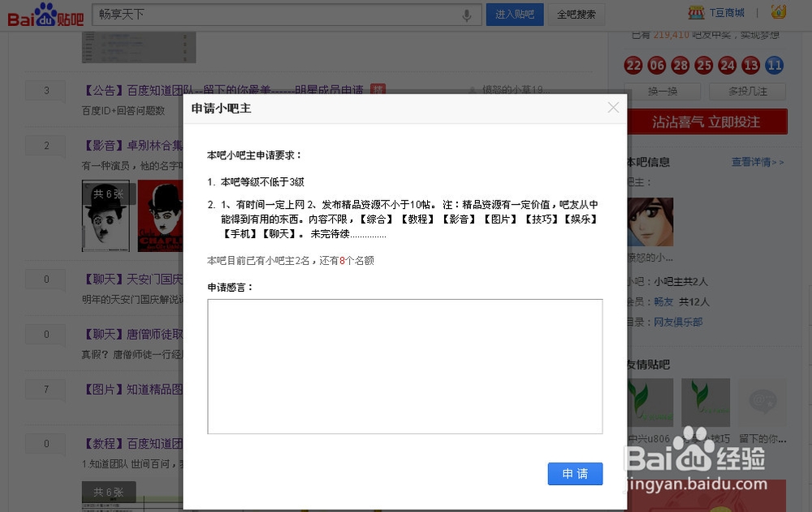Click the 申请 button to submit application
The height and width of the screenshot is (512, 812).
[x=575, y=474]
